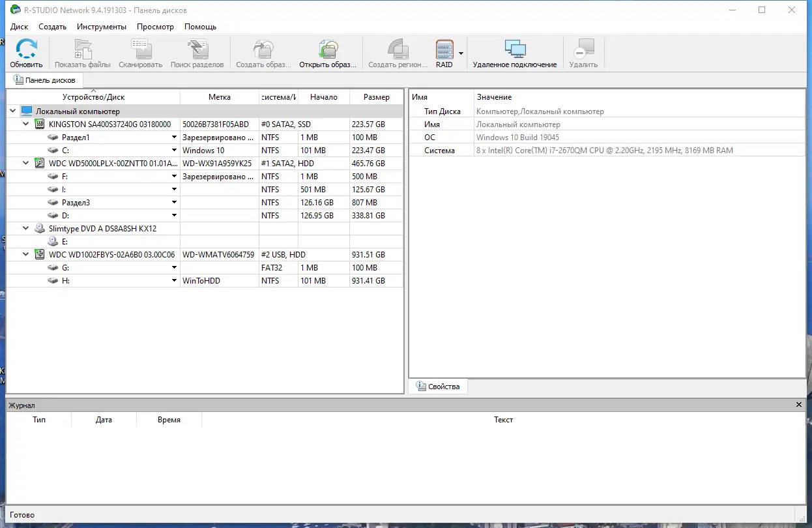This screenshot has height=528, width=812.
Task: Open the dropdown arrow beside RAID button
Action: [461, 53]
